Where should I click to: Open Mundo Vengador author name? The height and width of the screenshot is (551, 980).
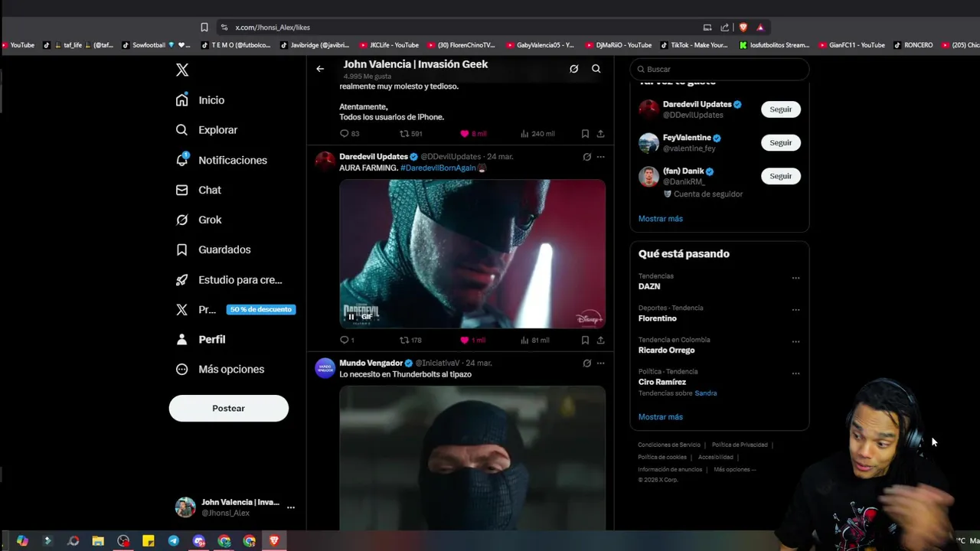pyautogui.click(x=371, y=363)
